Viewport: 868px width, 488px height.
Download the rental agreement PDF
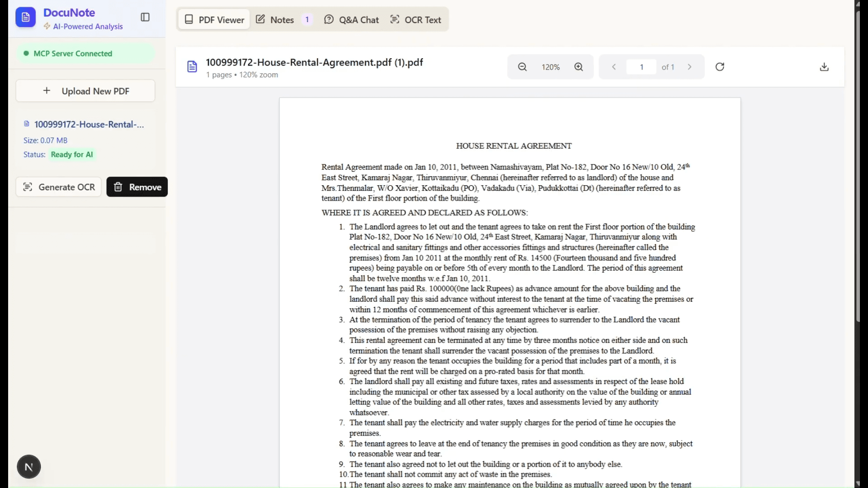tap(824, 66)
